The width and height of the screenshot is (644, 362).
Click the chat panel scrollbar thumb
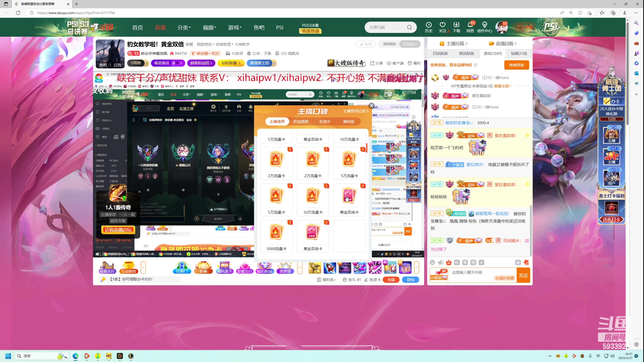[531, 231]
